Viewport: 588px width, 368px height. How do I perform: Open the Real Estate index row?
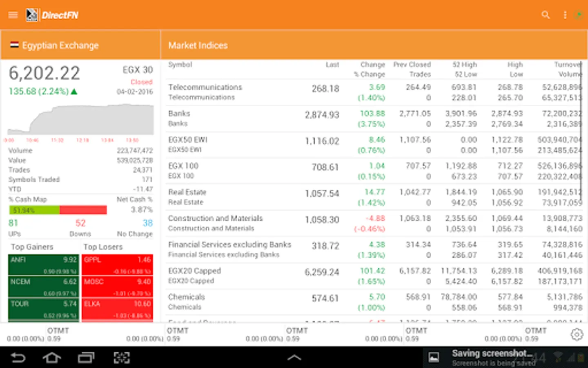click(375, 197)
